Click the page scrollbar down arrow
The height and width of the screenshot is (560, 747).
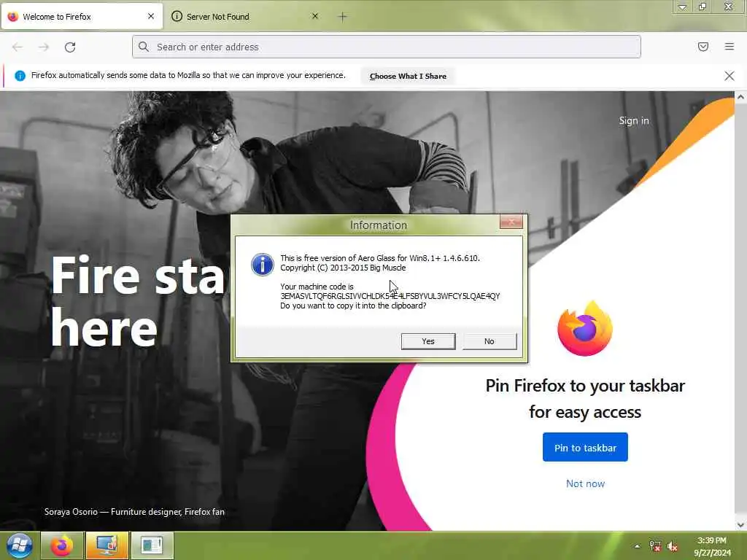(x=740, y=525)
